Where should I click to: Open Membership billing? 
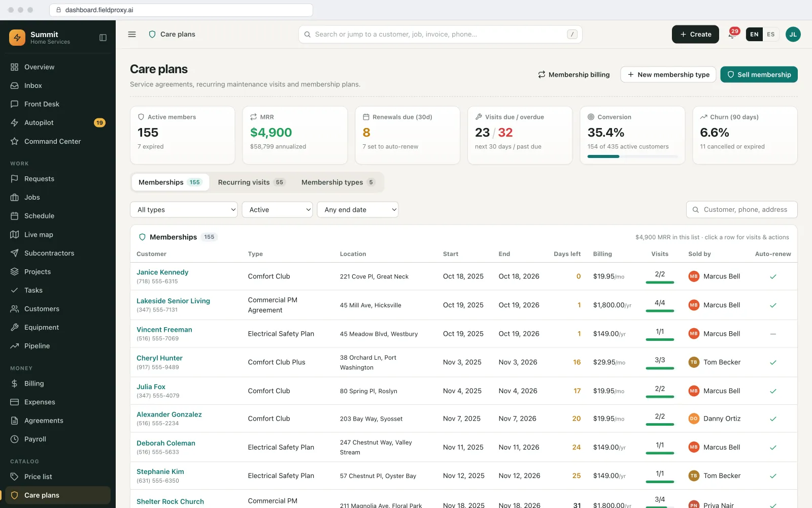(x=573, y=75)
